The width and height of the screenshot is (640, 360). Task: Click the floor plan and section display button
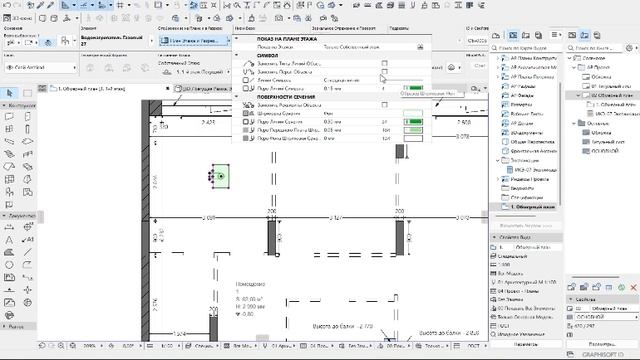point(194,41)
